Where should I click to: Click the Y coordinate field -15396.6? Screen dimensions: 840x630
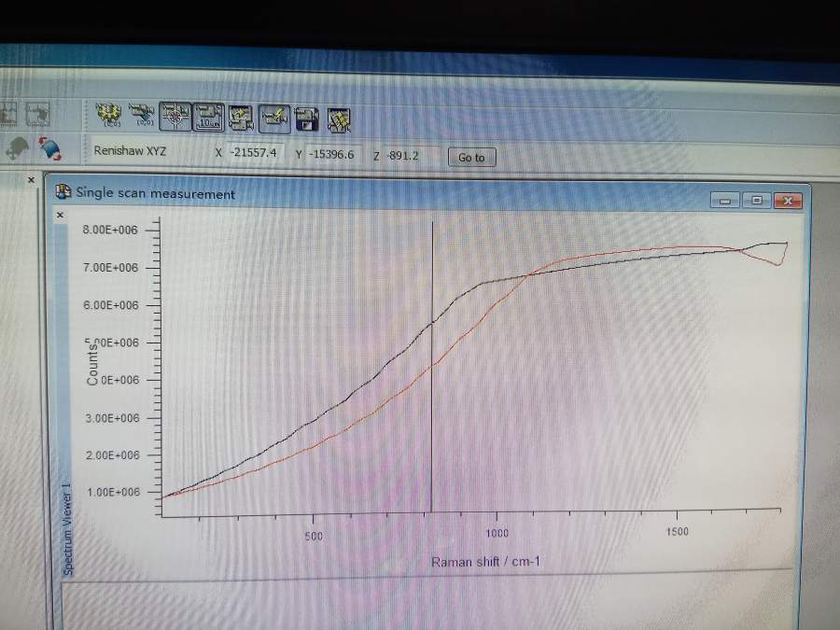click(x=334, y=154)
